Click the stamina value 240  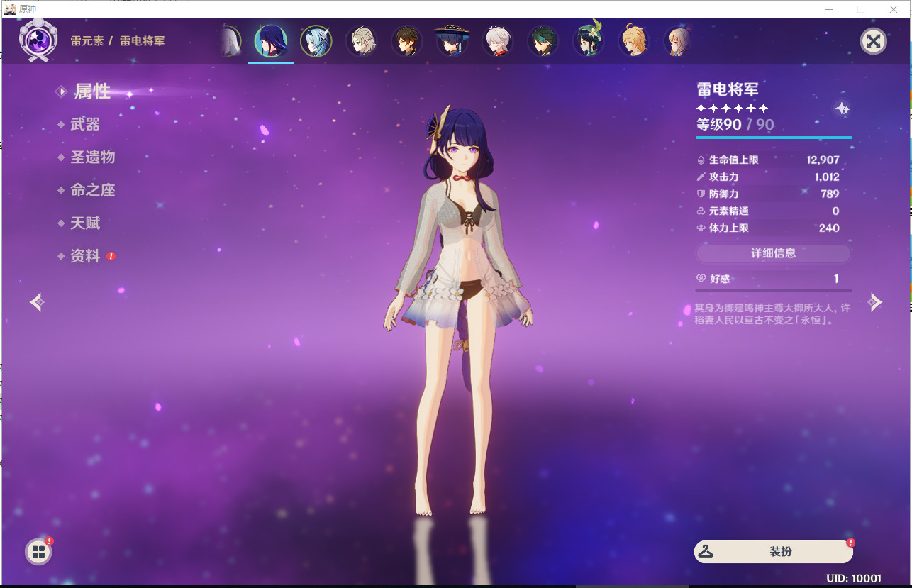829,228
